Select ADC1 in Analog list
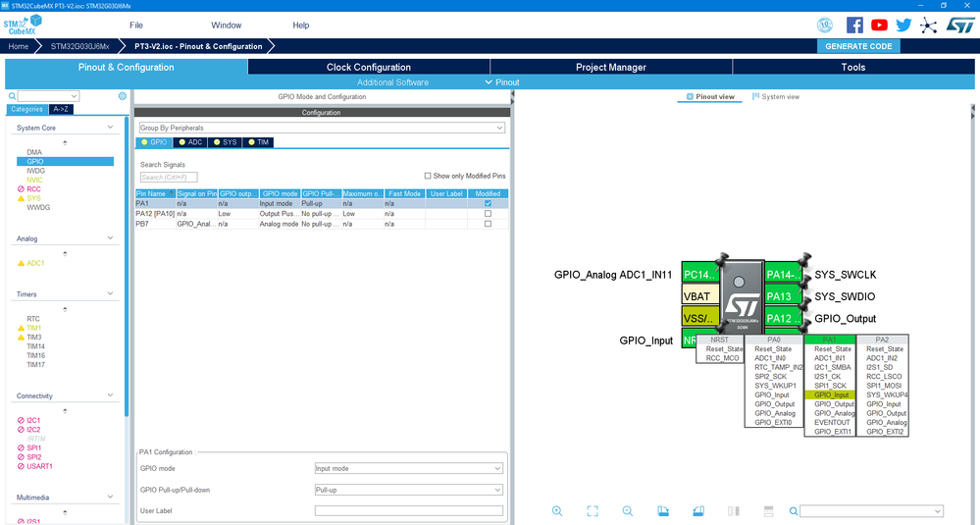Image resolution: width=980 pixels, height=525 pixels. pyautogui.click(x=35, y=263)
